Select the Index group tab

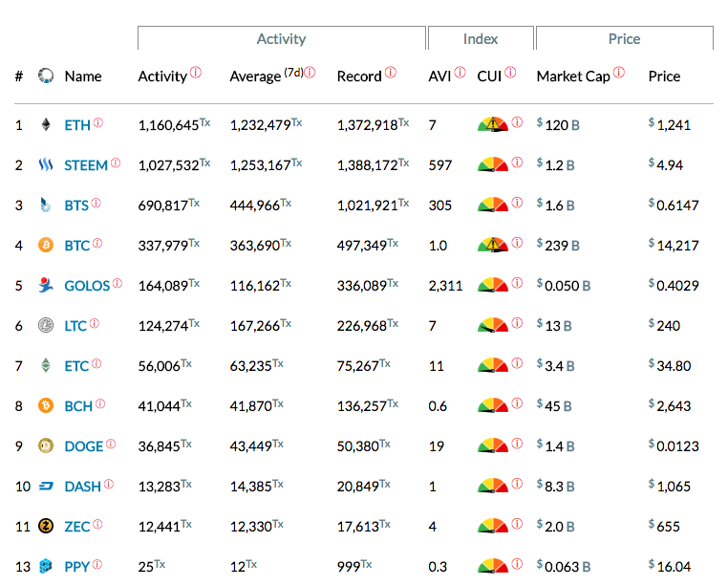coord(481,38)
